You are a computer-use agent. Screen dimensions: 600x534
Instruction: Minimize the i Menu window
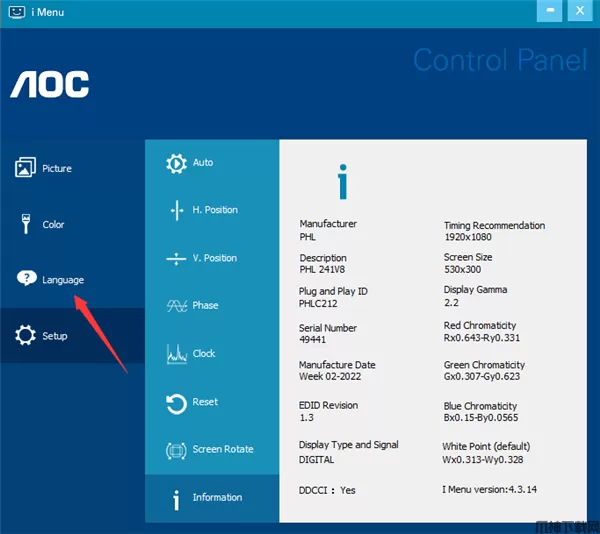547,11
